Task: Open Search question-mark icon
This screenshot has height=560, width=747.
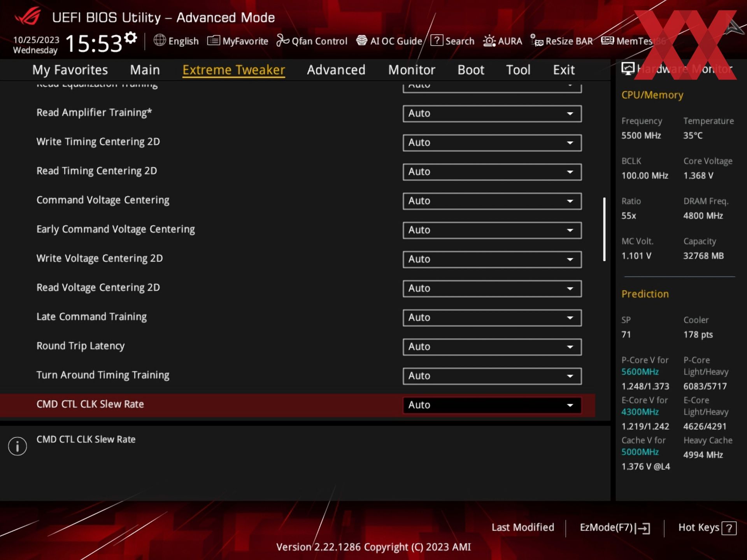Action: pos(437,40)
